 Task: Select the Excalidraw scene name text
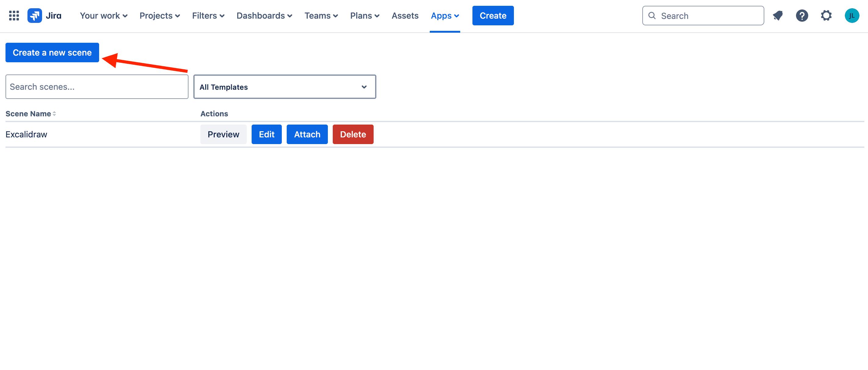click(26, 134)
